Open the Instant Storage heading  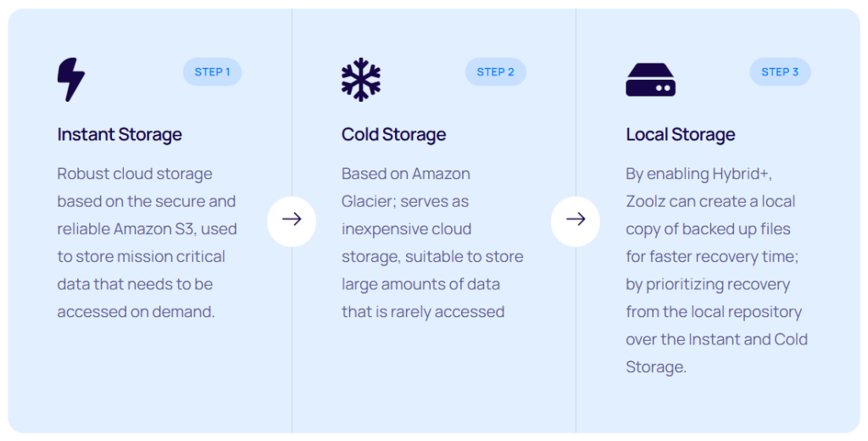120,134
